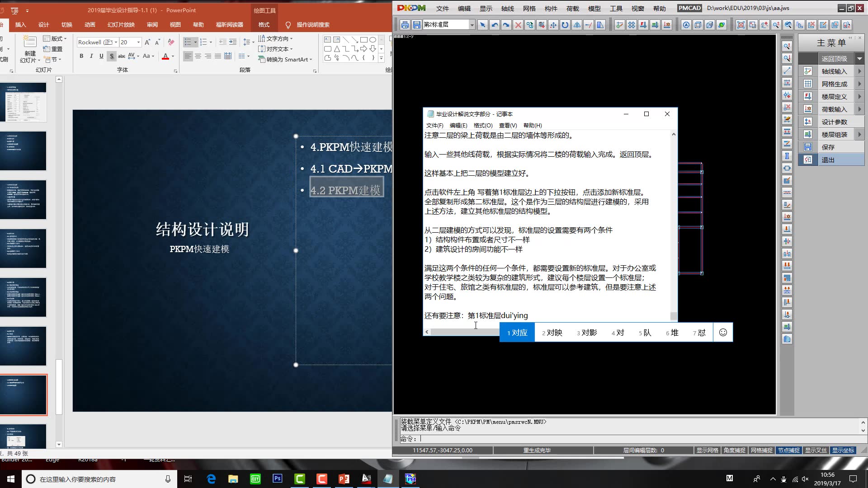Click the undo arrow in PKPM toolbar
Screen dimensions: 868x488
[x=495, y=25]
